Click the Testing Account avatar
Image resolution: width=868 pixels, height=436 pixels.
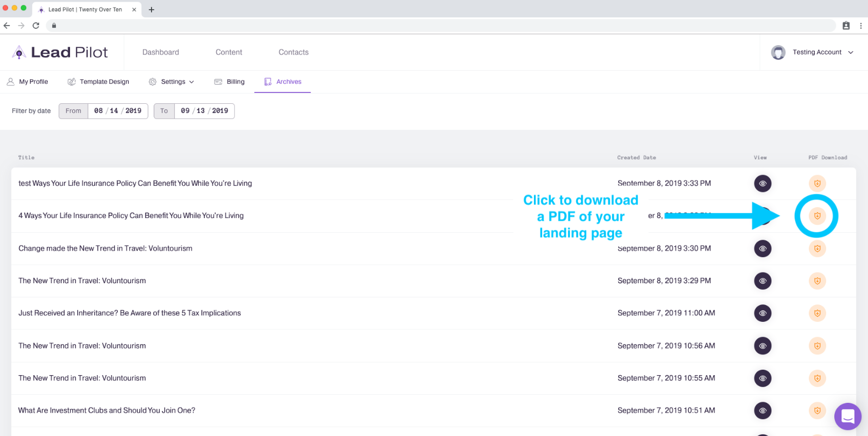click(x=778, y=52)
